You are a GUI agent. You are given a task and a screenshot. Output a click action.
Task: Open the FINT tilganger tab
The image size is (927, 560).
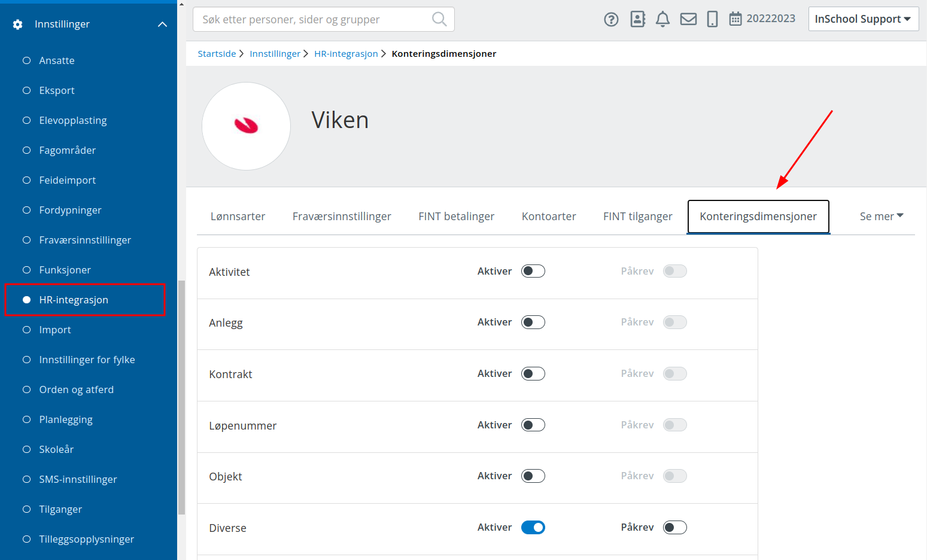tap(638, 217)
